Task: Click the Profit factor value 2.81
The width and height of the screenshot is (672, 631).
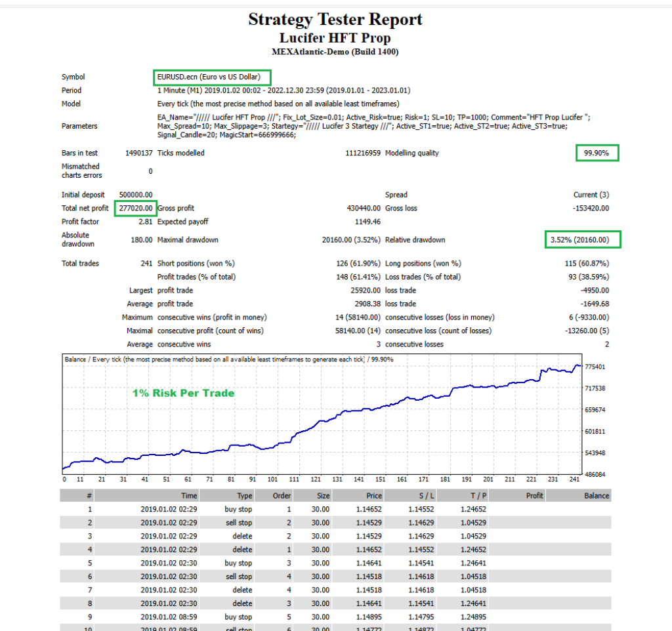Action: 146,222
